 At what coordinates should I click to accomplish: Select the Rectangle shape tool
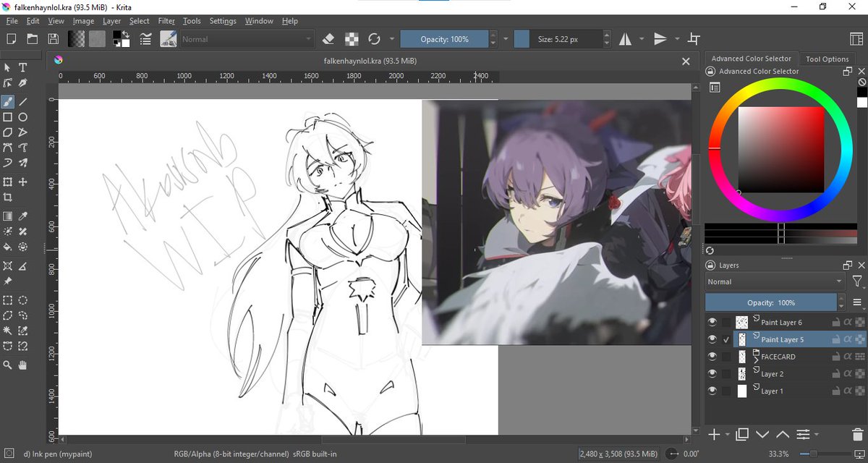coord(8,116)
